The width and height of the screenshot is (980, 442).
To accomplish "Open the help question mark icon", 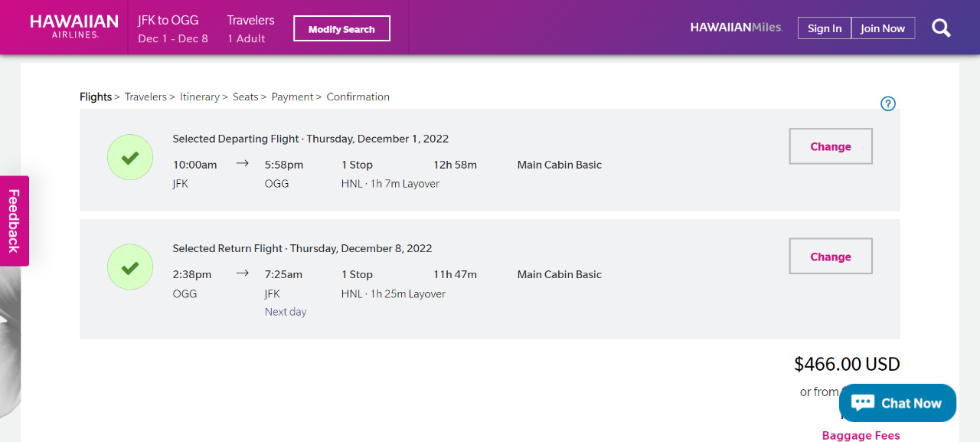I will 888,104.
